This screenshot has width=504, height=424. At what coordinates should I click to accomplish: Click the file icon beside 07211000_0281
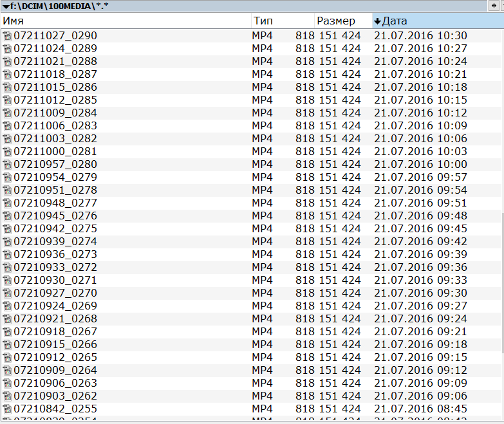click(7, 152)
